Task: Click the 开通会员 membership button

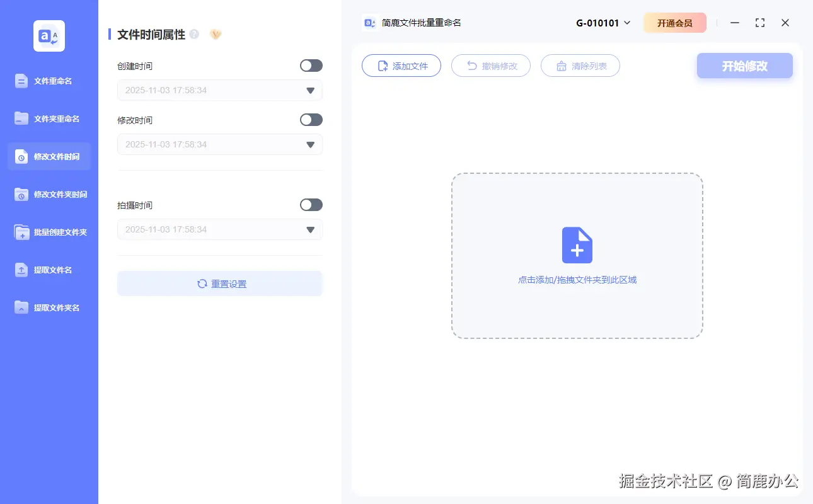Action: click(674, 22)
